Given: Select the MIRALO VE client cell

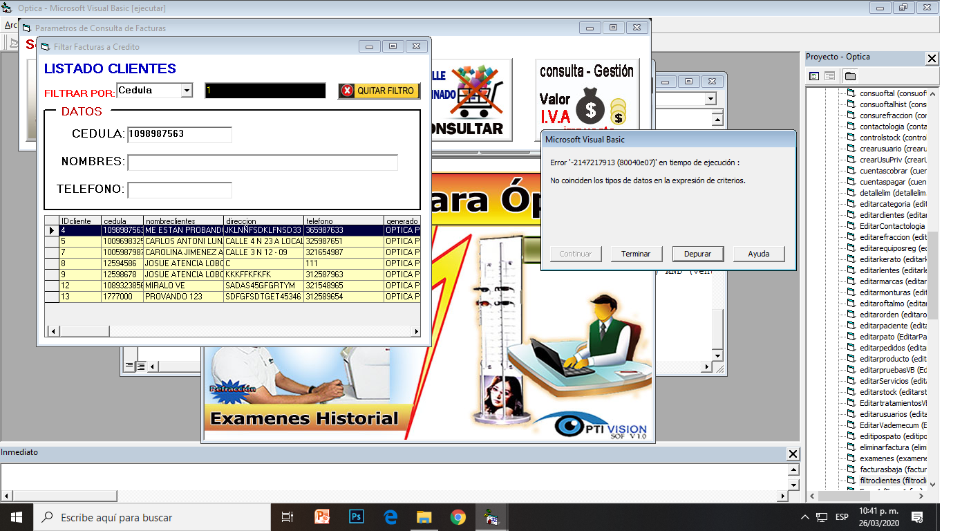Looking at the screenshot, I should tap(184, 286).
